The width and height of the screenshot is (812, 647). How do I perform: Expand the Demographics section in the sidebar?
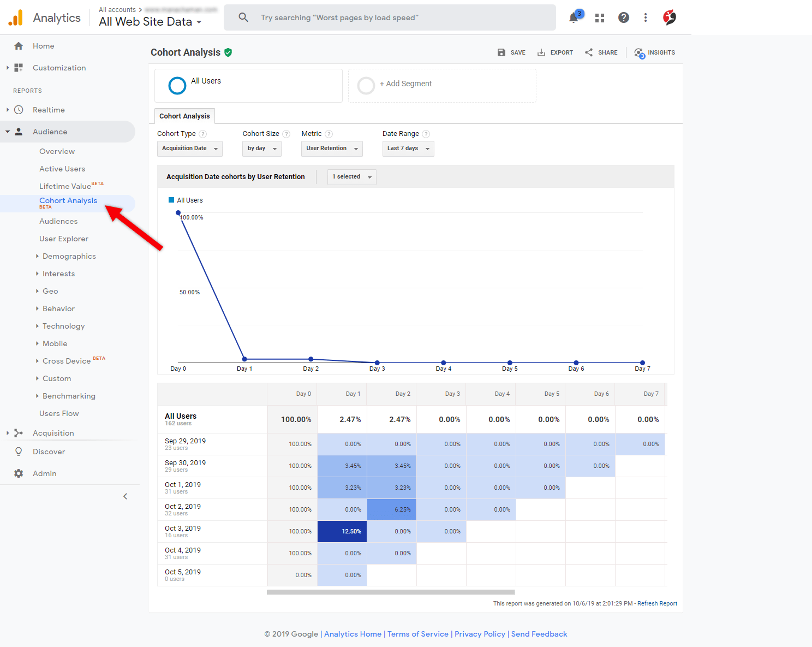tap(69, 256)
